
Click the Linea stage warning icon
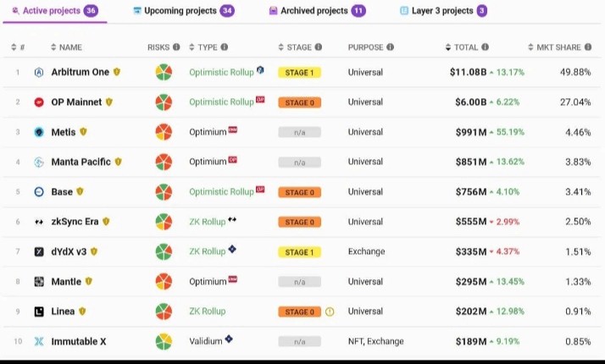[330, 312]
